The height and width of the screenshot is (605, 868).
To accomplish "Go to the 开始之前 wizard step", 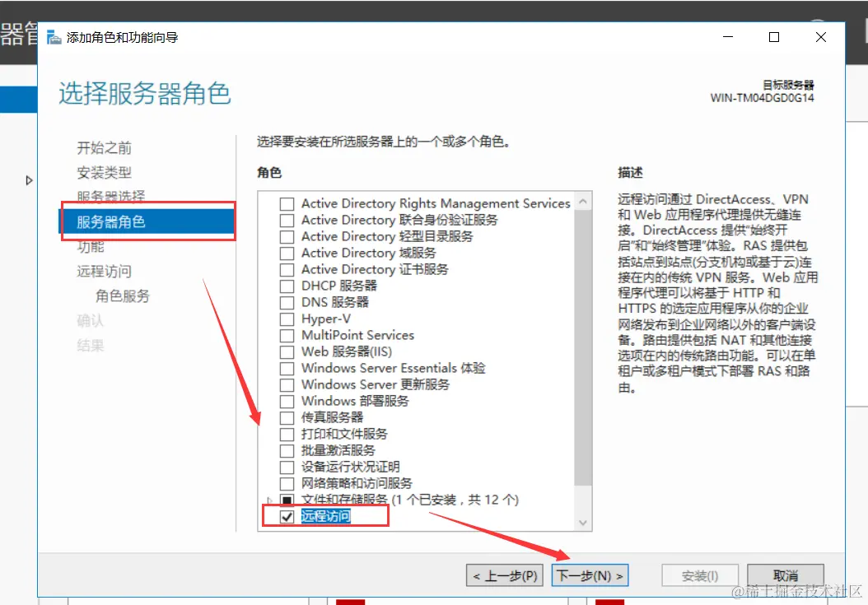I will point(104,148).
